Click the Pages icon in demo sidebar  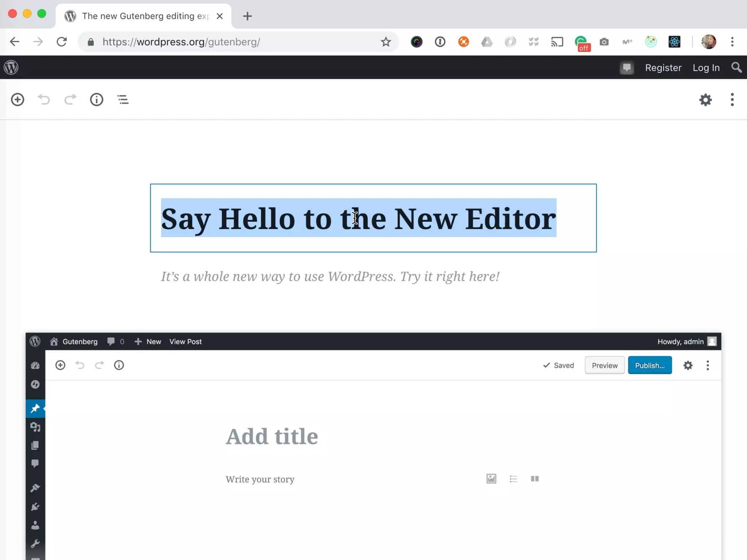coord(35,445)
